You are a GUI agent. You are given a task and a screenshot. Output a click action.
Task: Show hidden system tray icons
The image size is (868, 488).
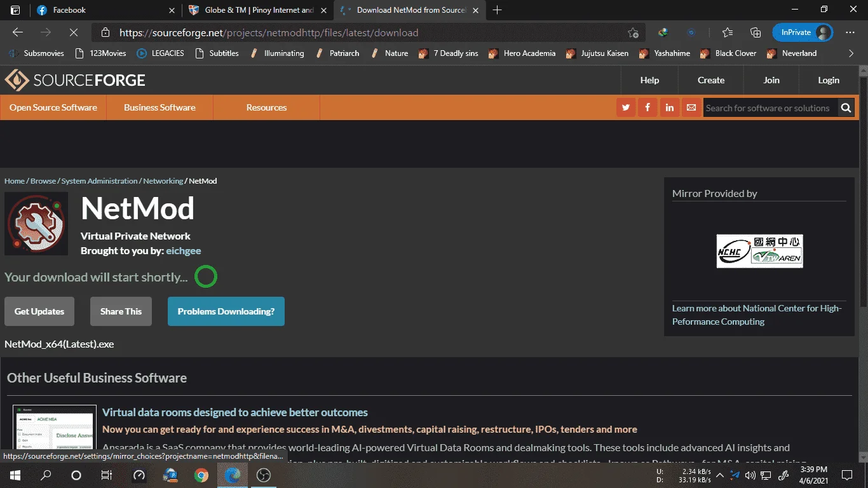(x=720, y=475)
